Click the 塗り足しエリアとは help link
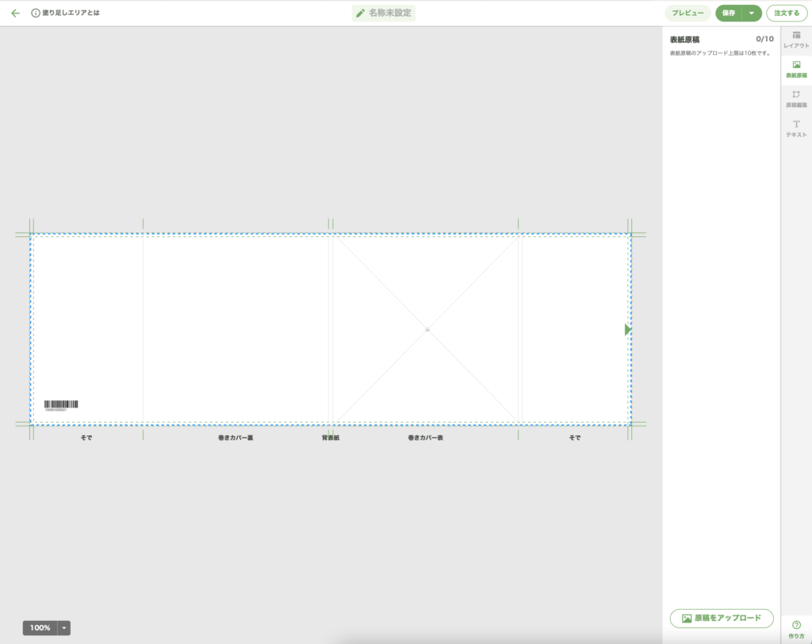 pos(71,13)
